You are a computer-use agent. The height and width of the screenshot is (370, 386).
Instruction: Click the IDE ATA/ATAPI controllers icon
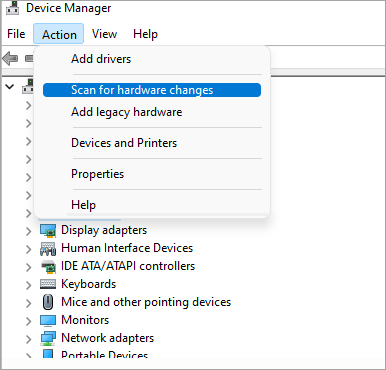click(48, 266)
